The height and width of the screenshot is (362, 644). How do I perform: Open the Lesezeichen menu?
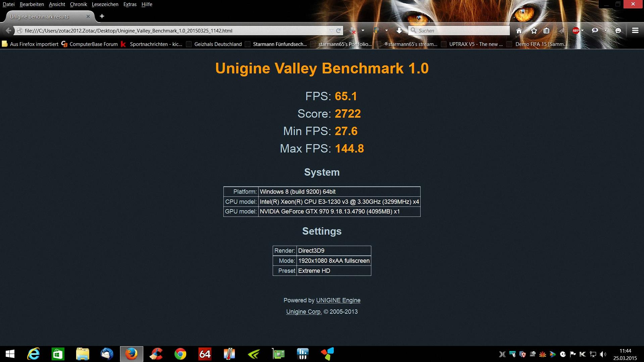click(x=105, y=4)
